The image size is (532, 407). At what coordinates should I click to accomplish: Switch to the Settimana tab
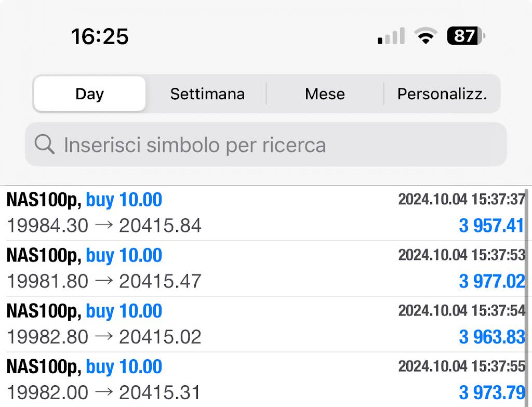point(207,94)
